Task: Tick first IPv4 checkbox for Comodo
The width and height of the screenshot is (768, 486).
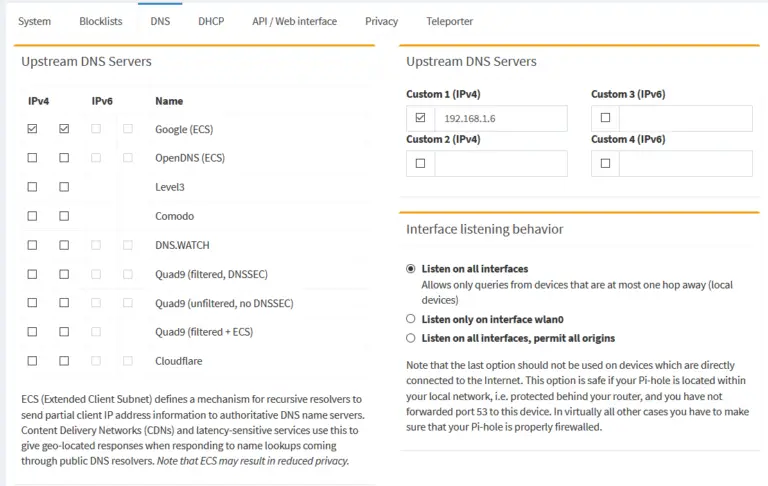Action: click(x=32, y=216)
